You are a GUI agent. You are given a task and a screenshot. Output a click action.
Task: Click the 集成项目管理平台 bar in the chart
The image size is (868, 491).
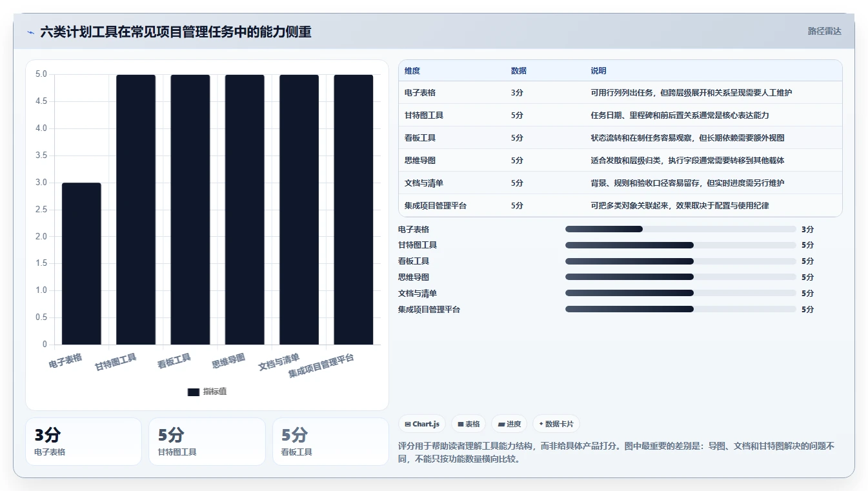(353, 210)
